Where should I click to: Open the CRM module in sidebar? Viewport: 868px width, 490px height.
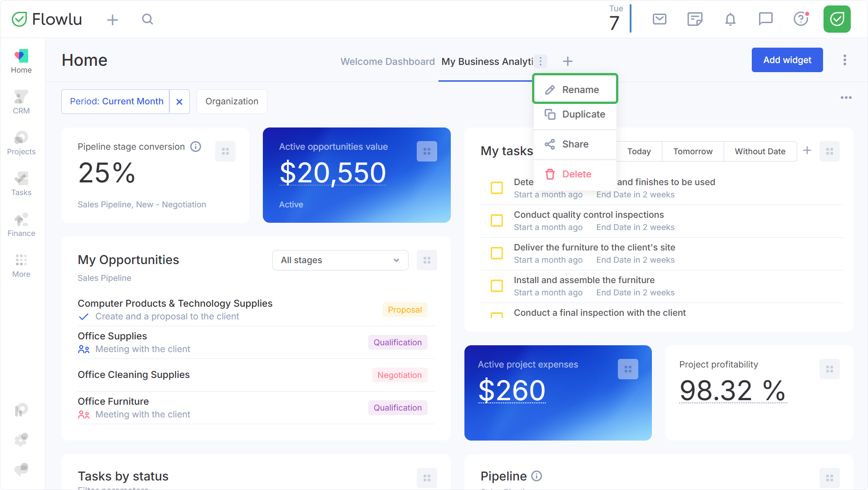pos(21,102)
